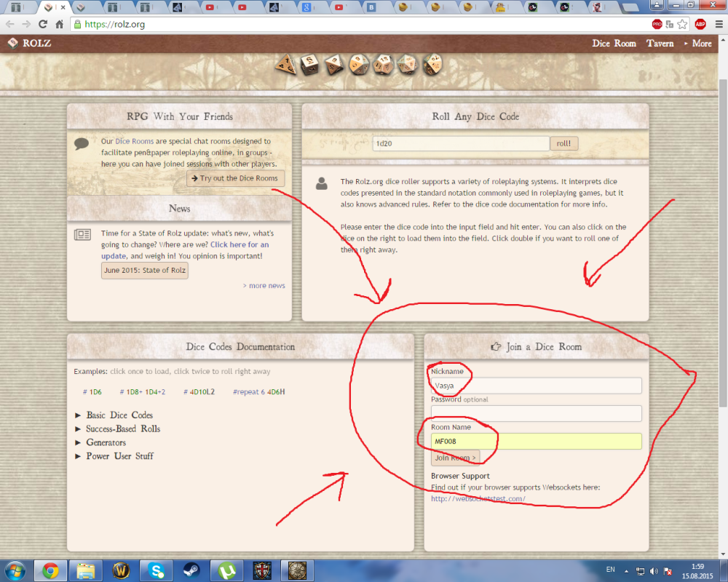Open Tavern from top navigation

(x=660, y=43)
